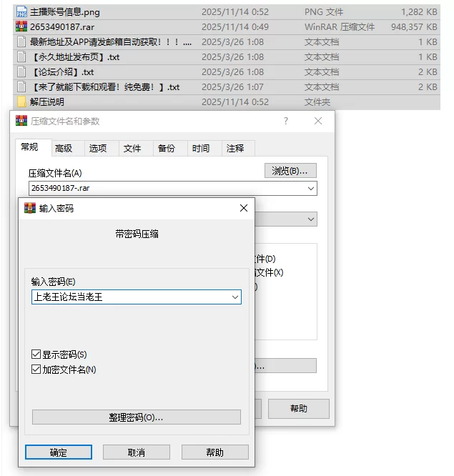Expand the 压缩文件名 dropdown arrow
This screenshot has width=454, height=476.
pos(311,188)
